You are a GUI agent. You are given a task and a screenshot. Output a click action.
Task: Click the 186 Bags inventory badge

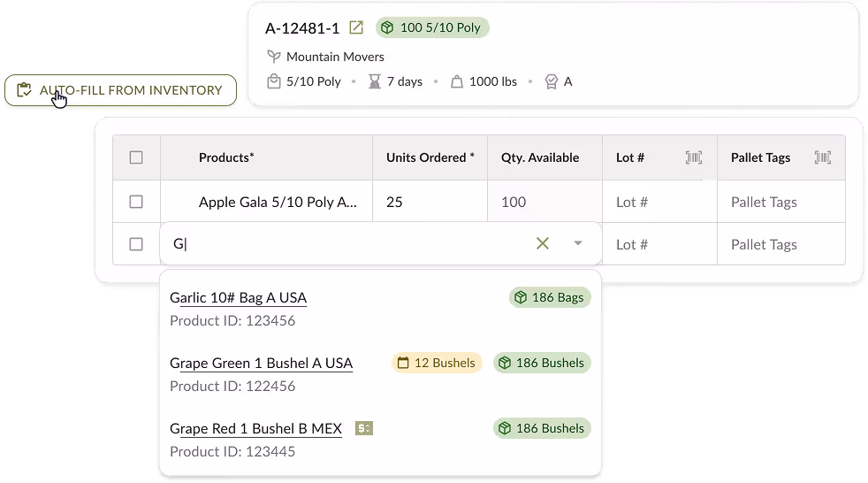(x=550, y=297)
